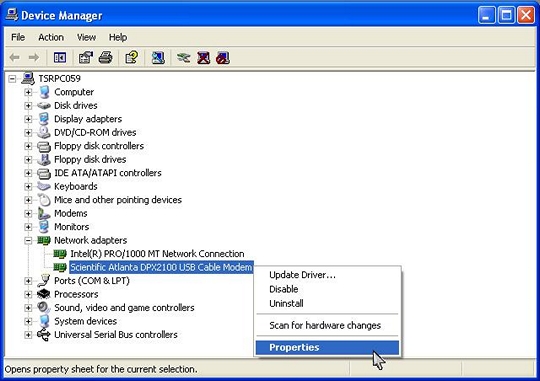
Task: Choose Properties from context menu
Action: click(x=327, y=347)
